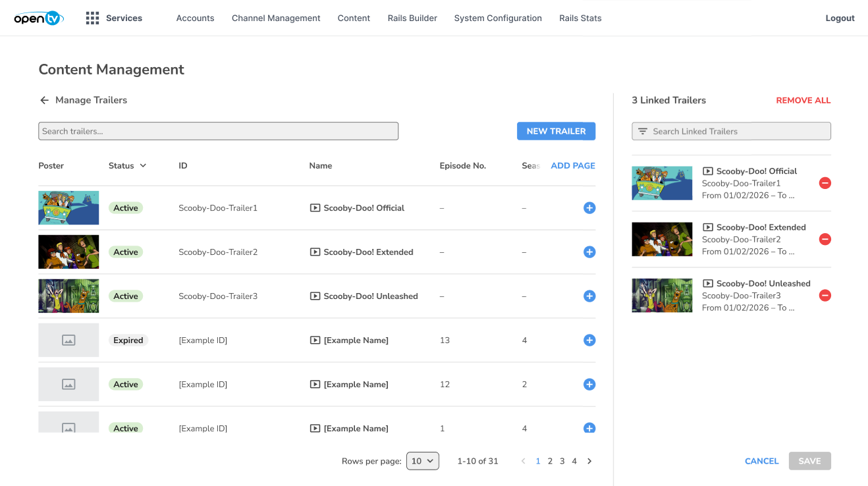Focus the Search Linked Trailers field
Viewport: 868px width, 486px height.
coord(731,131)
